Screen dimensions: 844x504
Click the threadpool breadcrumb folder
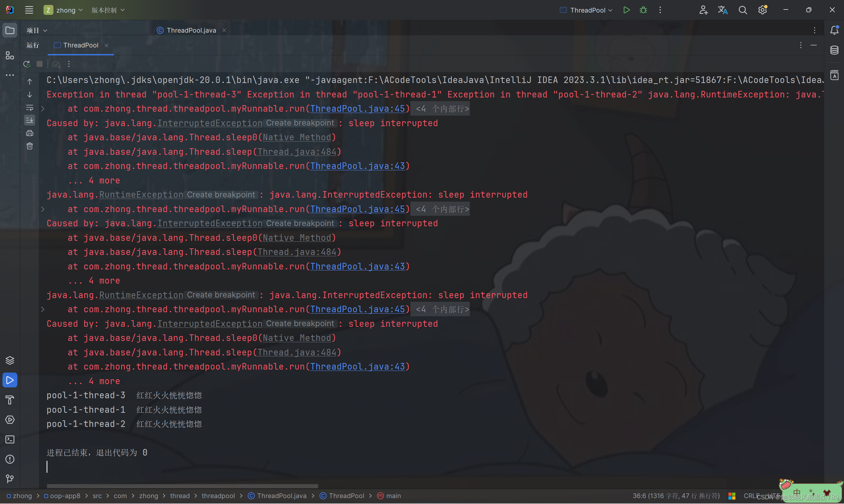coord(218,496)
